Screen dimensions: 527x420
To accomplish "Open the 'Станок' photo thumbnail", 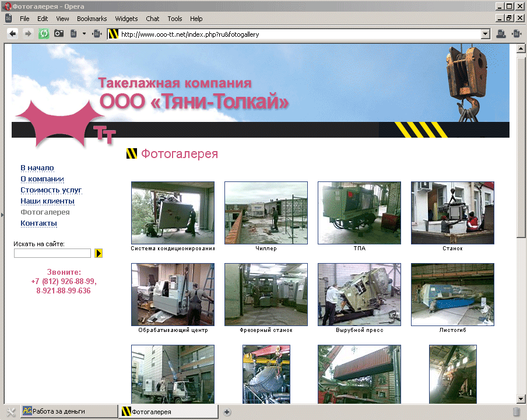I will pos(453,213).
